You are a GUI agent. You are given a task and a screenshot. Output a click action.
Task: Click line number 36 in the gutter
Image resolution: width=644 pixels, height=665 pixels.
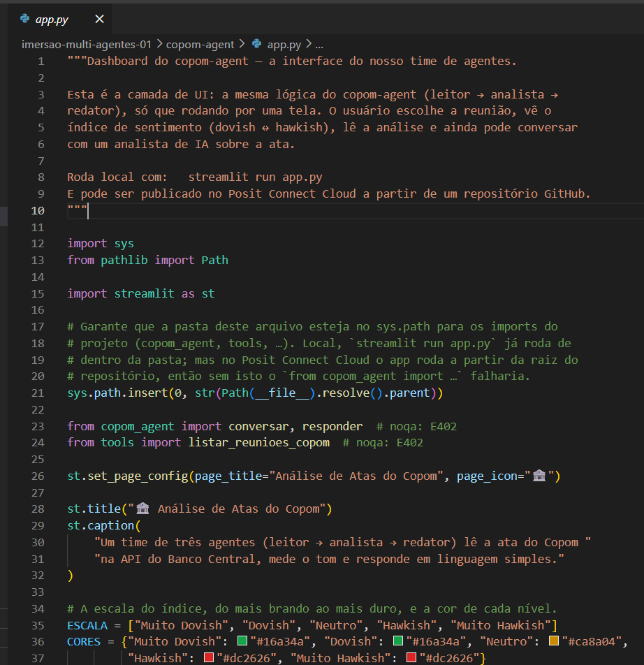click(38, 642)
